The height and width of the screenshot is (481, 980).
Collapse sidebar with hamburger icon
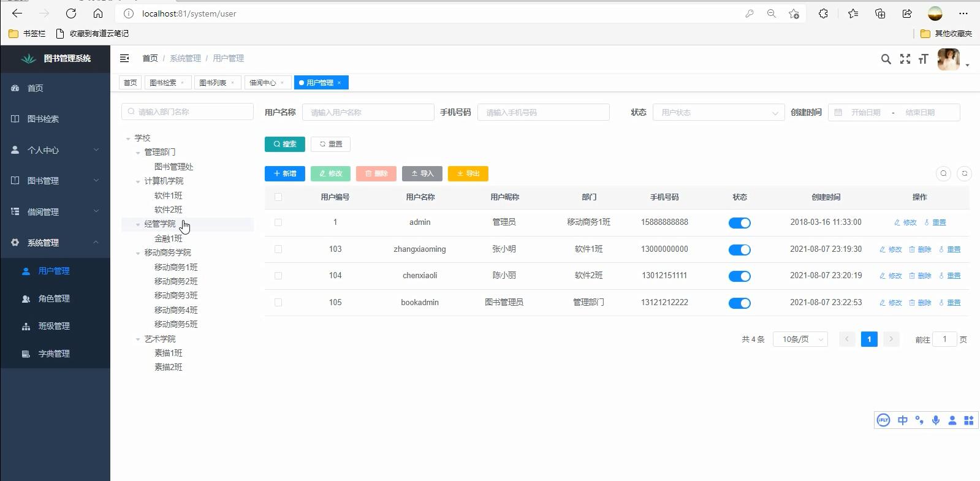124,58
